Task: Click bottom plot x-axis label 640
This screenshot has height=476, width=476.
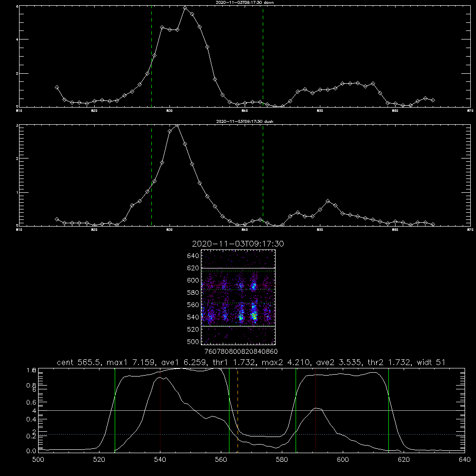Action: pos(465,460)
